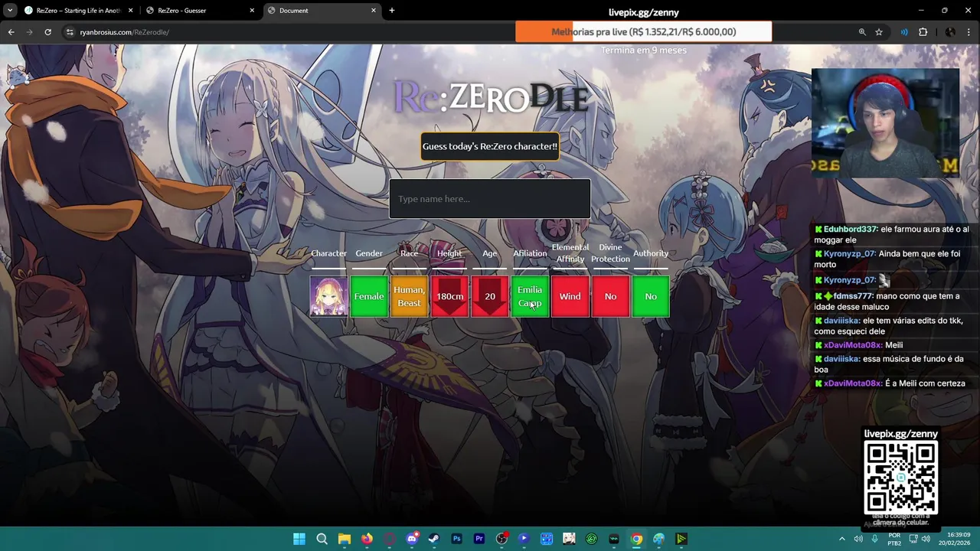Bookmark this page with the star
The width and height of the screenshot is (980, 551).
(879, 32)
